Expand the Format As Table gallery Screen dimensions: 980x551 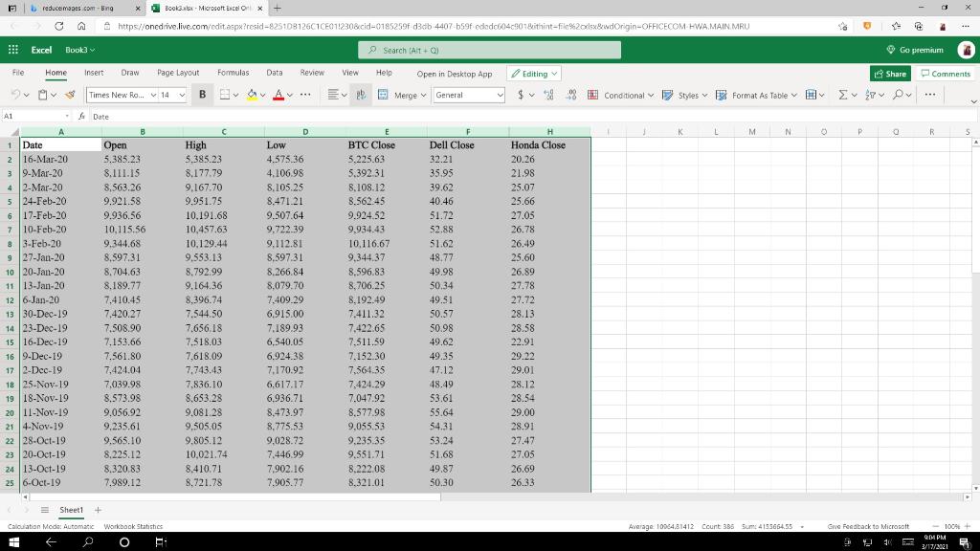tap(794, 96)
